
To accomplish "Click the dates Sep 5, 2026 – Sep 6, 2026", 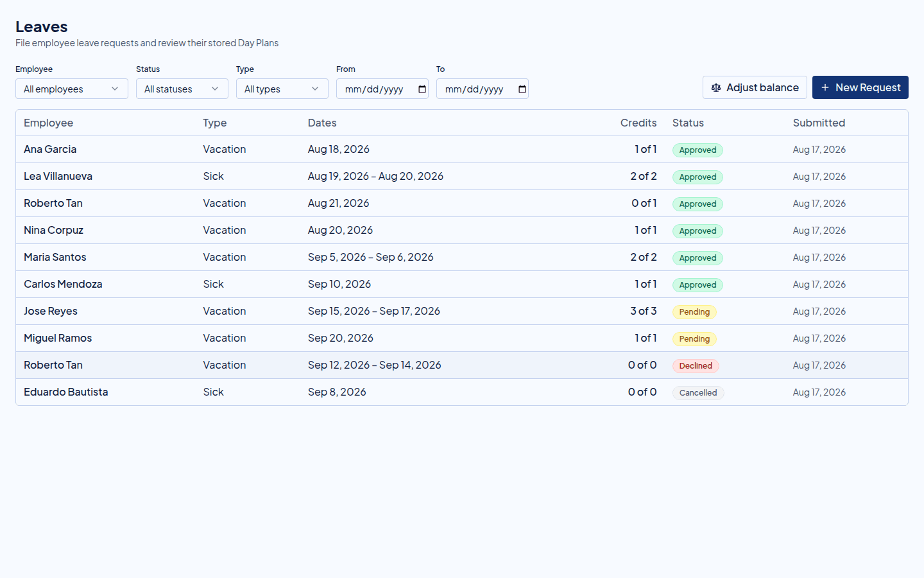I will pos(371,257).
